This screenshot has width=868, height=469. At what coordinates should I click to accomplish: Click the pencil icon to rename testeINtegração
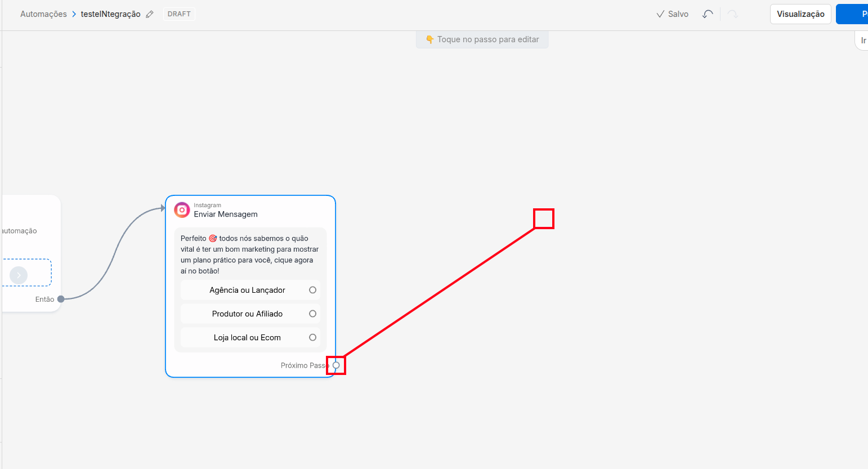tap(150, 14)
